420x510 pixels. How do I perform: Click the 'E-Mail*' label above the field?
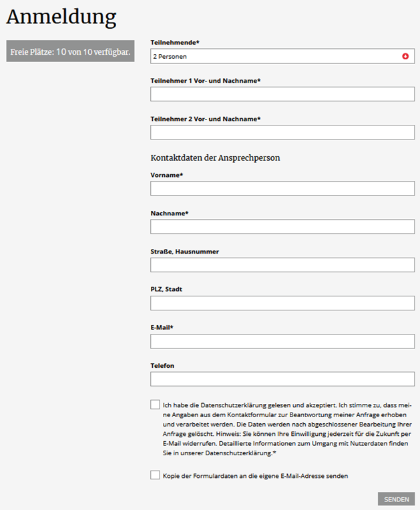click(x=162, y=328)
